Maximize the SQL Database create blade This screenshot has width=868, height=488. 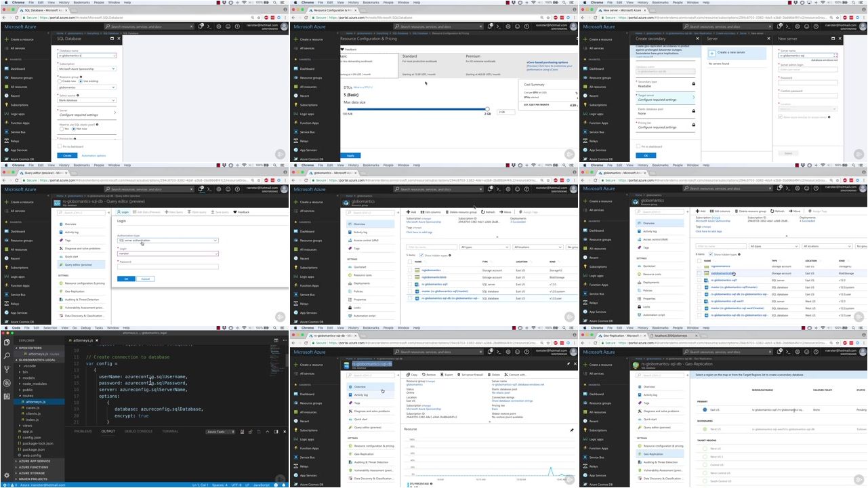112,39
